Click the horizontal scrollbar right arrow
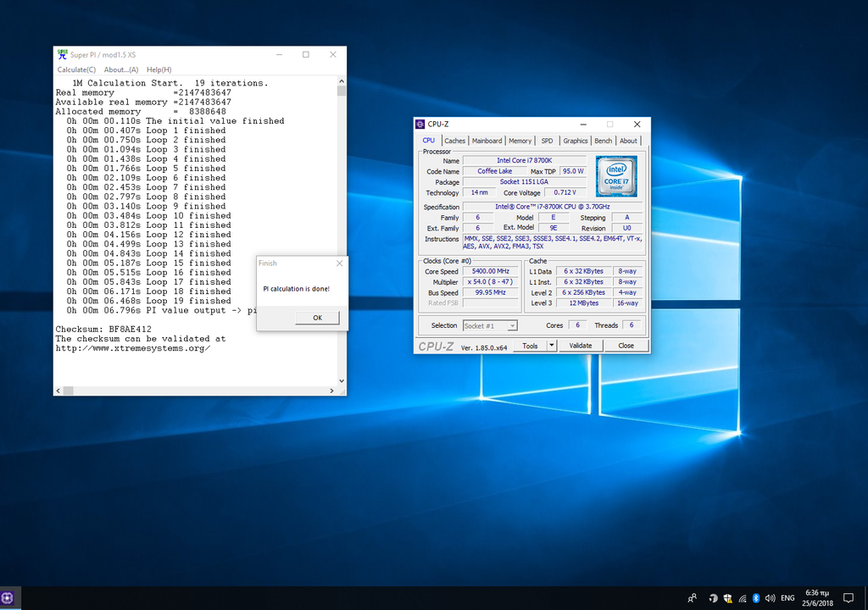 click(332, 391)
